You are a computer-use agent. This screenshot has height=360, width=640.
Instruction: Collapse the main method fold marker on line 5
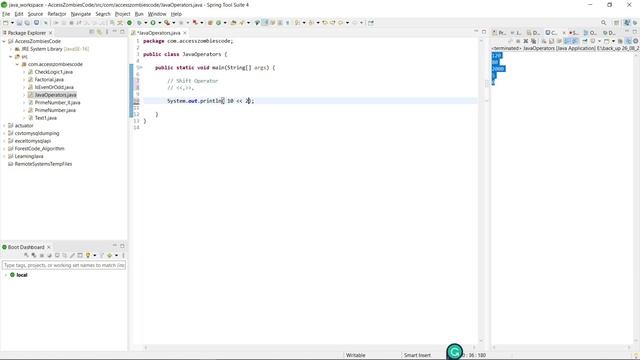point(140,67)
